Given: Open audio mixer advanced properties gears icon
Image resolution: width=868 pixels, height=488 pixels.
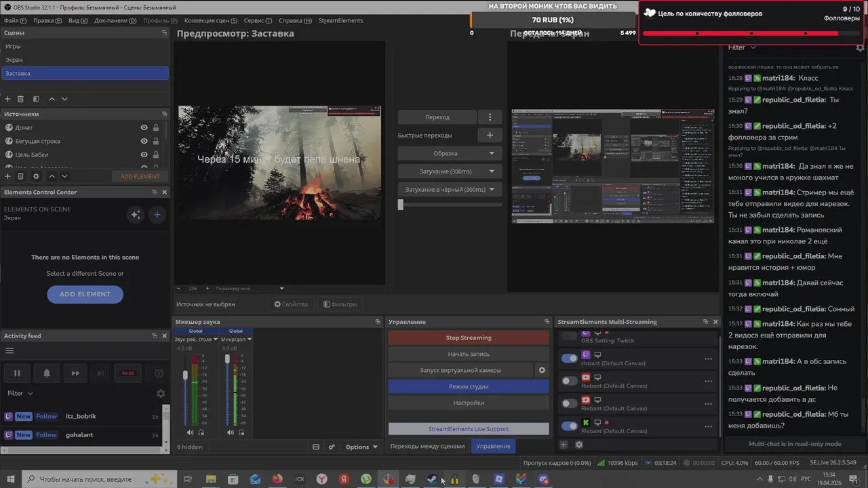Looking at the screenshot, I should point(332,447).
